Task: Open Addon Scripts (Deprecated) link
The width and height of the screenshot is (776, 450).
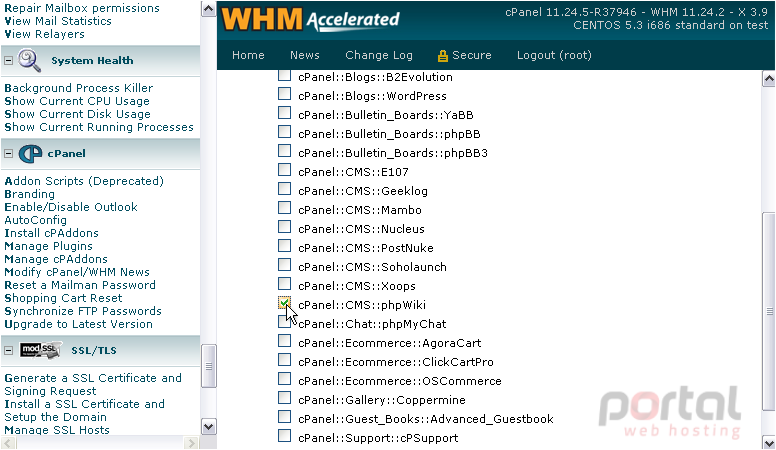Action: click(84, 181)
